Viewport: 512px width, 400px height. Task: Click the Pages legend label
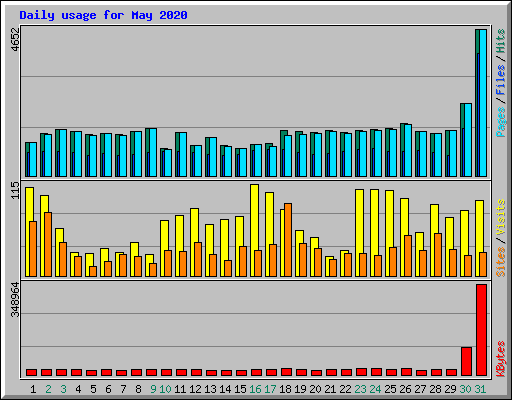click(x=500, y=122)
